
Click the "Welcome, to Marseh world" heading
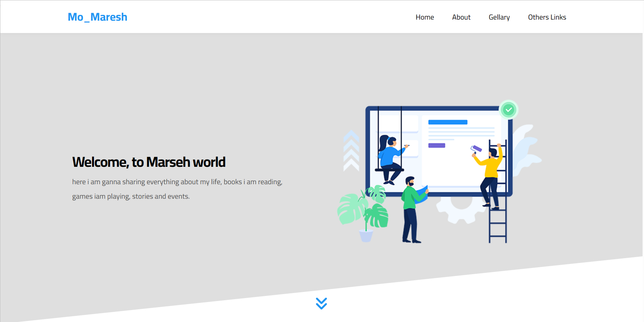click(149, 162)
